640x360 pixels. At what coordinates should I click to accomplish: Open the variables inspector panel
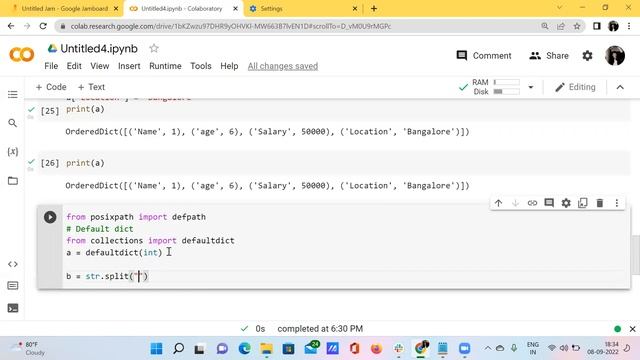click(x=13, y=151)
